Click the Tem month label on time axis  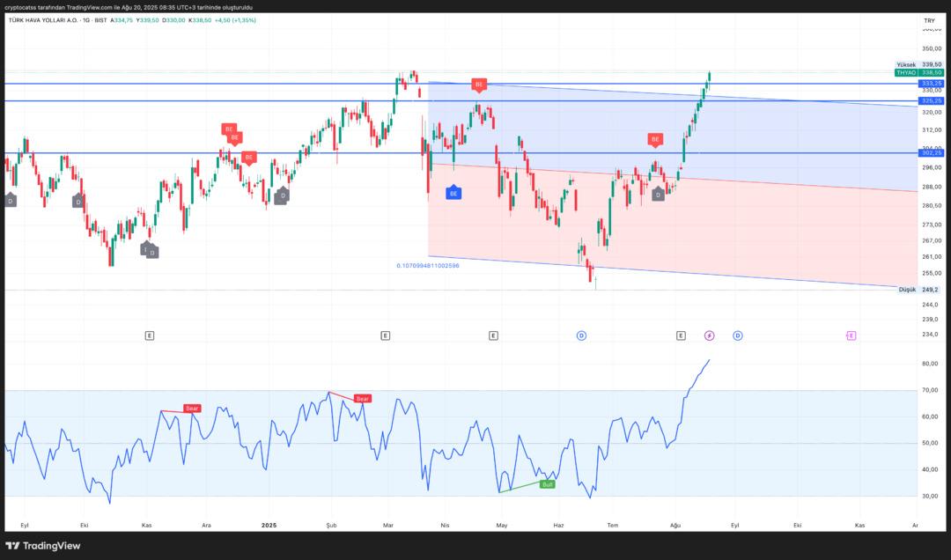click(x=613, y=526)
